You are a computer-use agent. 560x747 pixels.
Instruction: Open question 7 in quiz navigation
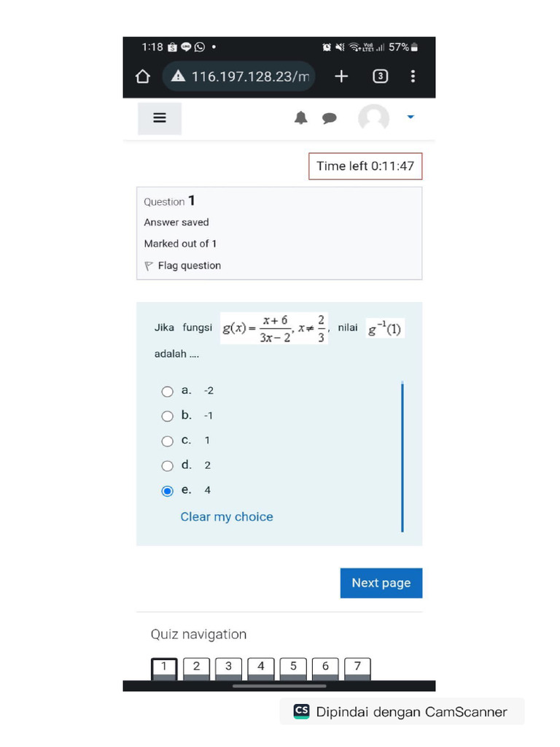pyautogui.click(x=357, y=667)
